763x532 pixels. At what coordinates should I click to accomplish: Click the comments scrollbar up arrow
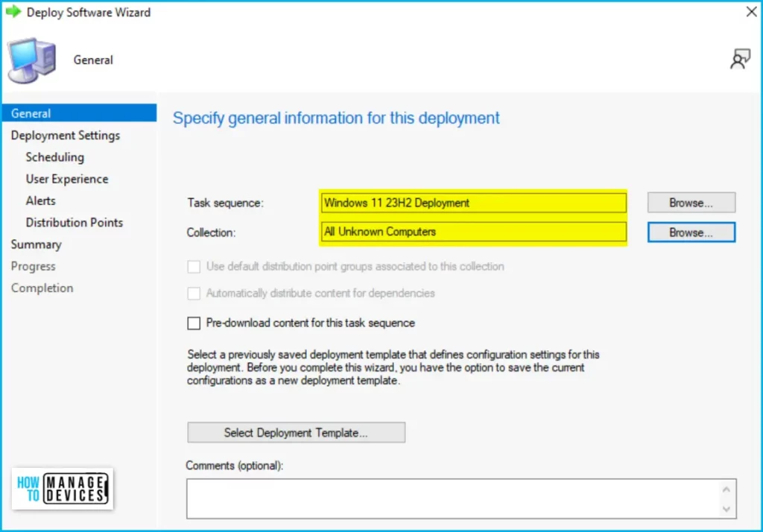726,490
